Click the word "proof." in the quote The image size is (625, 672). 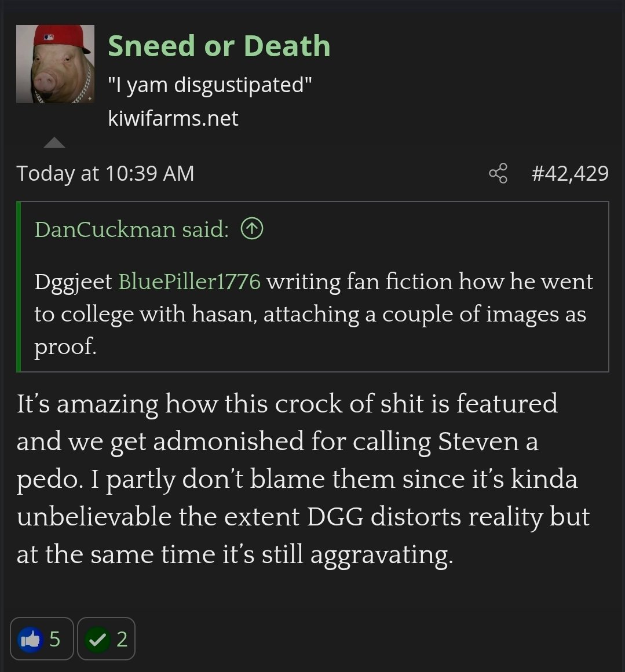(x=65, y=346)
